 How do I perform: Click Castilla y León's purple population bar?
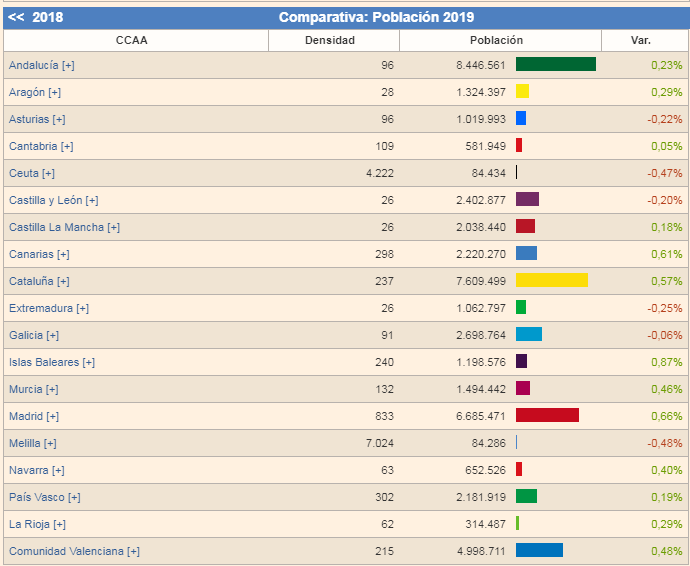(527, 200)
